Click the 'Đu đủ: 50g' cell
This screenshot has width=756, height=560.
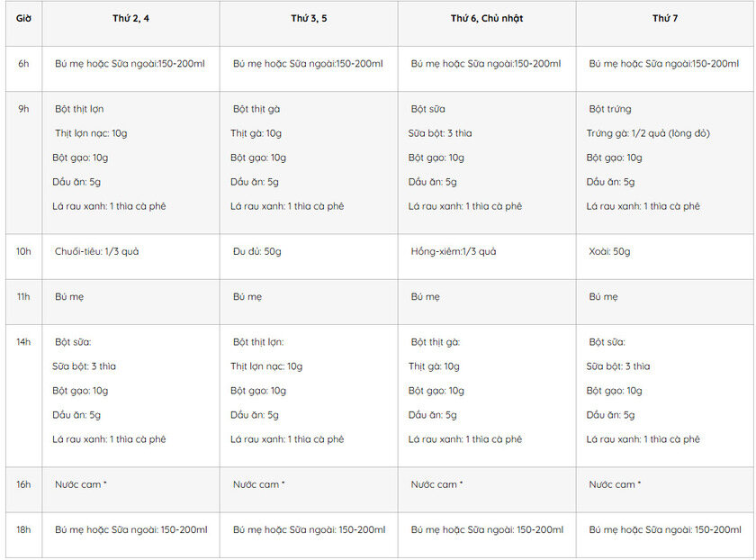click(x=257, y=251)
